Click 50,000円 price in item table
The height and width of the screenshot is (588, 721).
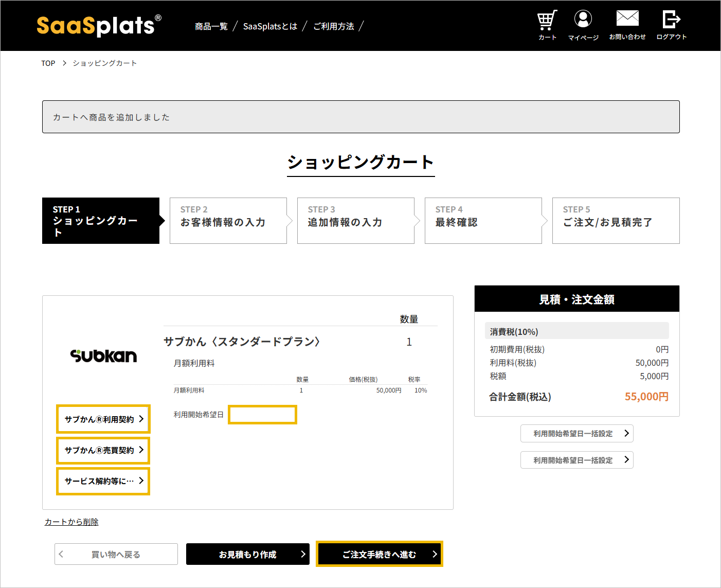coord(389,390)
